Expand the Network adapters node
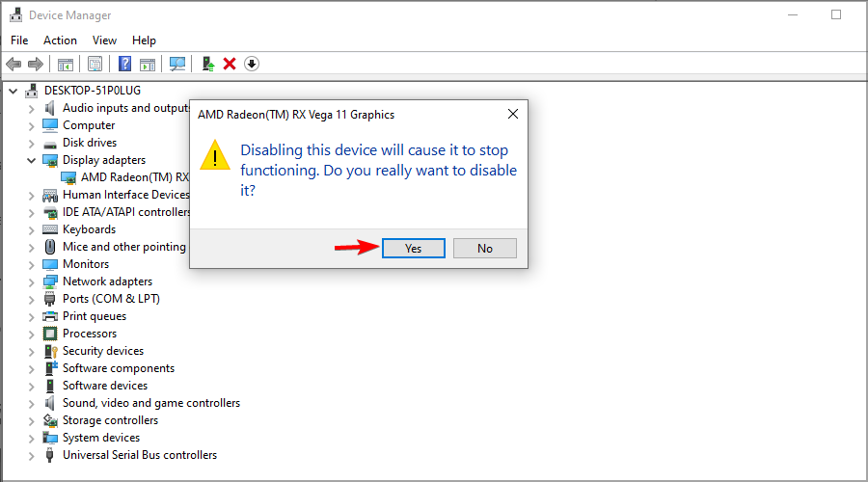This screenshot has height=482, width=868. (31, 282)
